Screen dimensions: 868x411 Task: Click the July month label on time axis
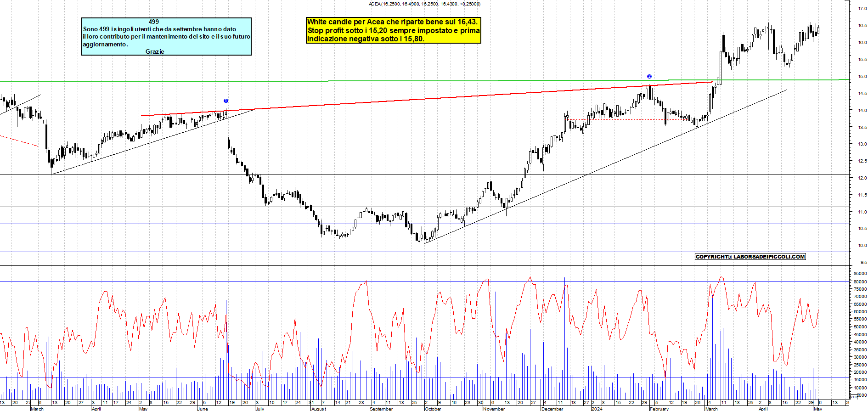pyautogui.click(x=260, y=409)
